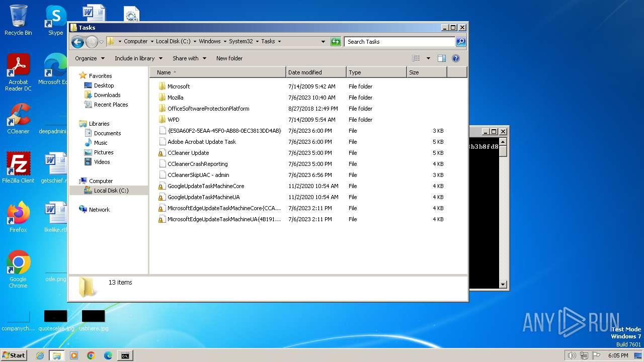This screenshot has width=644, height=362.
Task: Select the GoogleUpdateTaskMachineCore file icon
Action: [x=162, y=186]
